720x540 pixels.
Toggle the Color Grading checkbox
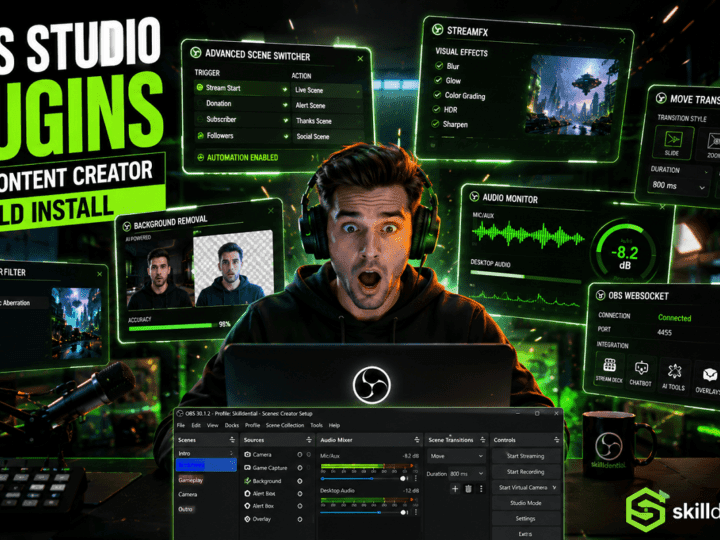click(x=437, y=95)
